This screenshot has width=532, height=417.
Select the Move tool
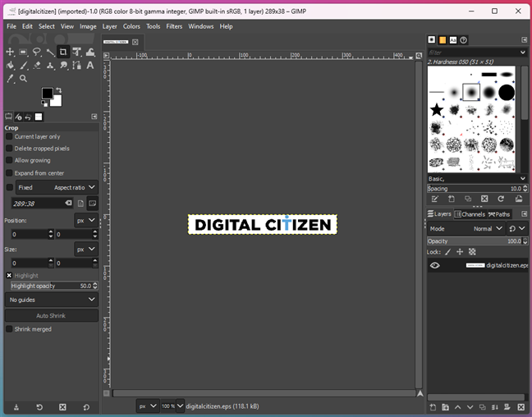click(10, 52)
